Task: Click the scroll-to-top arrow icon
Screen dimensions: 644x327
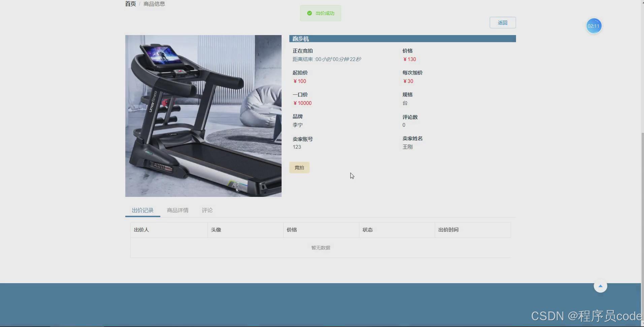Action: click(x=600, y=286)
